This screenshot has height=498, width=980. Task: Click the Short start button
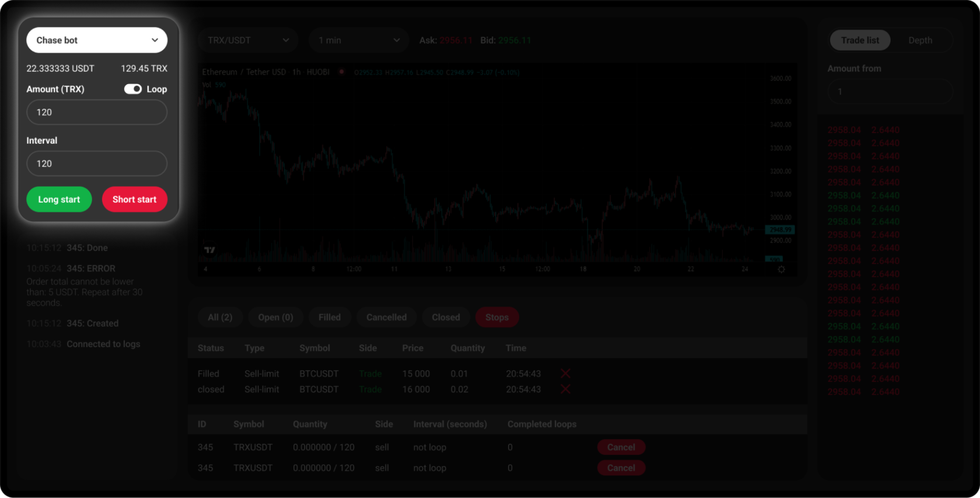pos(135,200)
